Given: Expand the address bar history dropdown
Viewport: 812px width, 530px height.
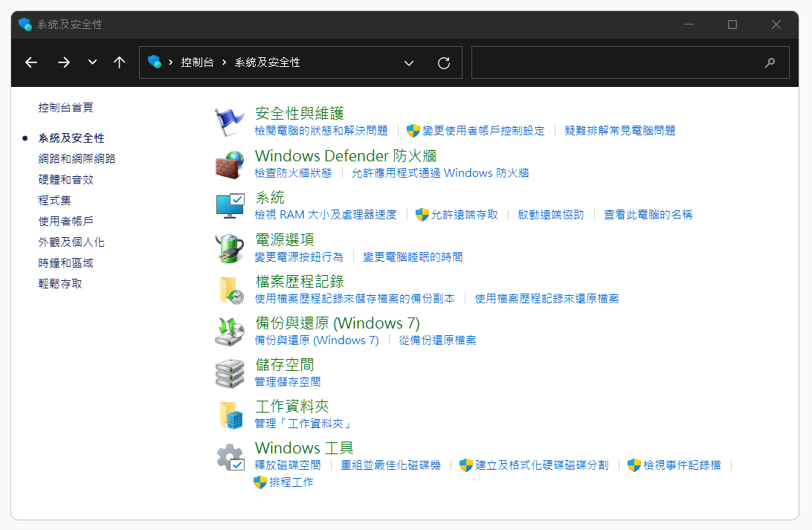Looking at the screenshot, I should pos(408,63).
